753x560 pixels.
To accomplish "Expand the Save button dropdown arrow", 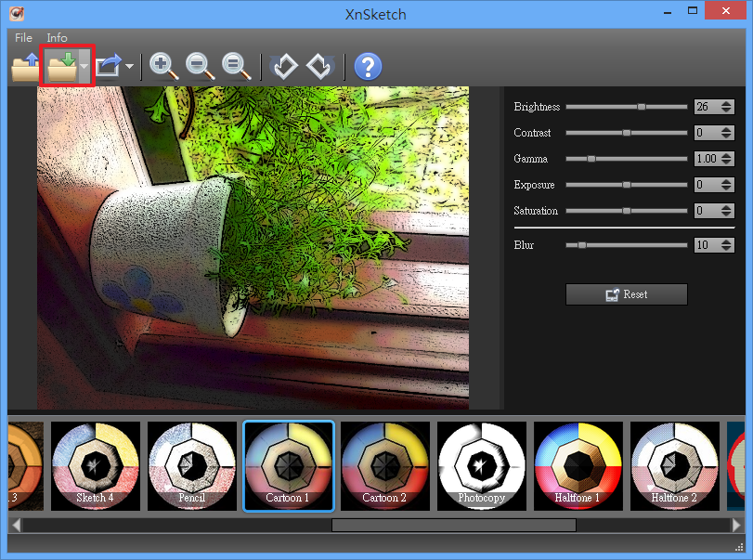I will point(84,67).
